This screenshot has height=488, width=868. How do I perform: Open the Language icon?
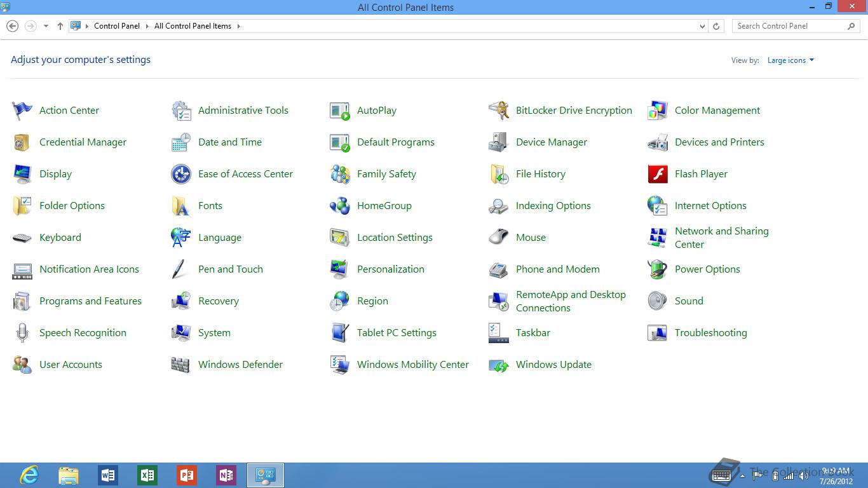click(x=181, y=238)
